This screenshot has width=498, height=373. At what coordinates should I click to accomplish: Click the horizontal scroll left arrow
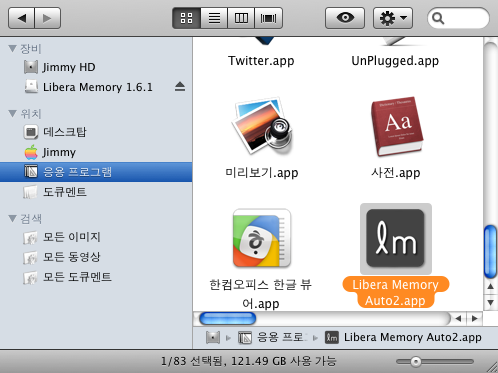click(x=458, y=319)
